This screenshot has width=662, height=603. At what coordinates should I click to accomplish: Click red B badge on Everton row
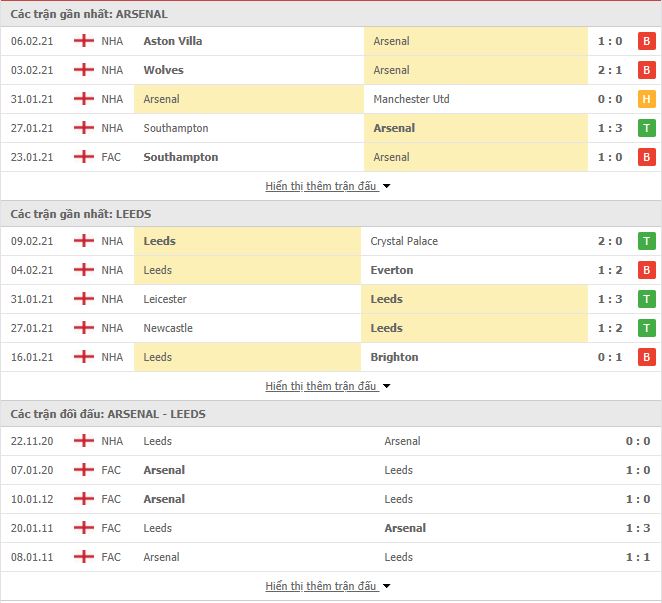(x=646, y=270)
